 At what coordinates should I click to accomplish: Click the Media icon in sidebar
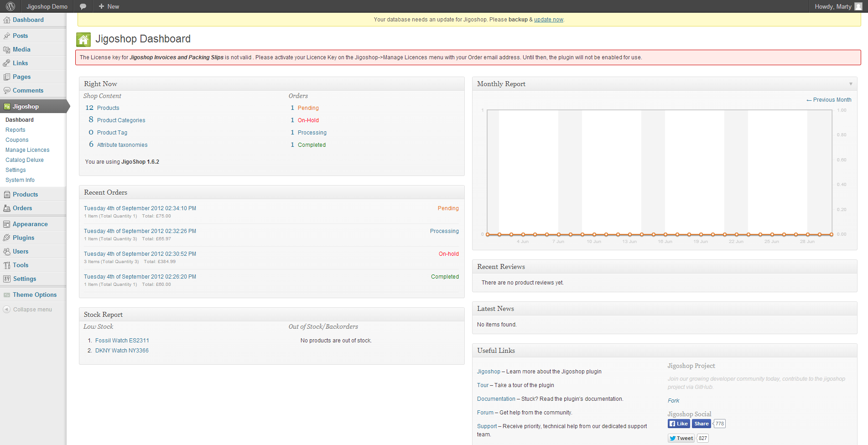7,50
